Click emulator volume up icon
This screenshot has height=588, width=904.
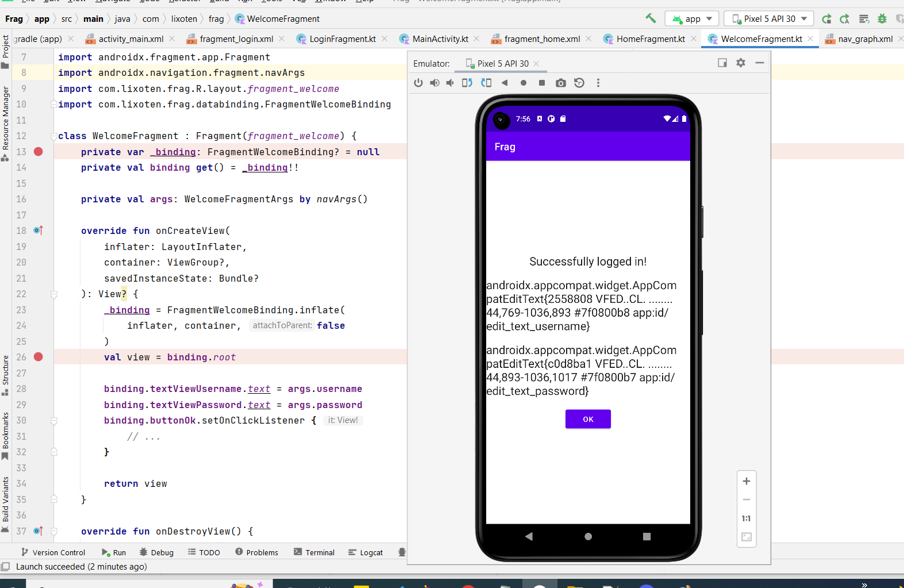435,83
